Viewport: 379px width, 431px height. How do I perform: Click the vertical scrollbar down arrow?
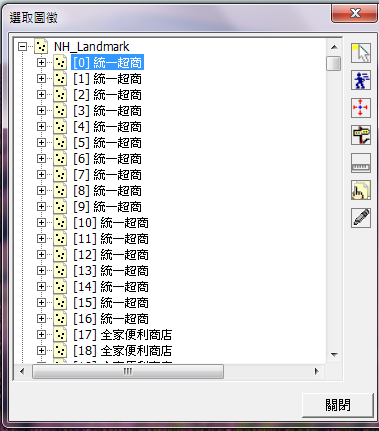334,355
